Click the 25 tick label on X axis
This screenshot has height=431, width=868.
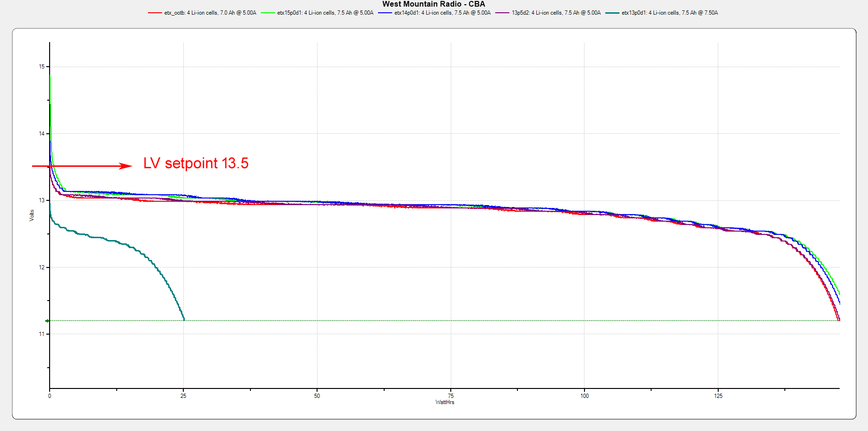[x=183, y=396]
